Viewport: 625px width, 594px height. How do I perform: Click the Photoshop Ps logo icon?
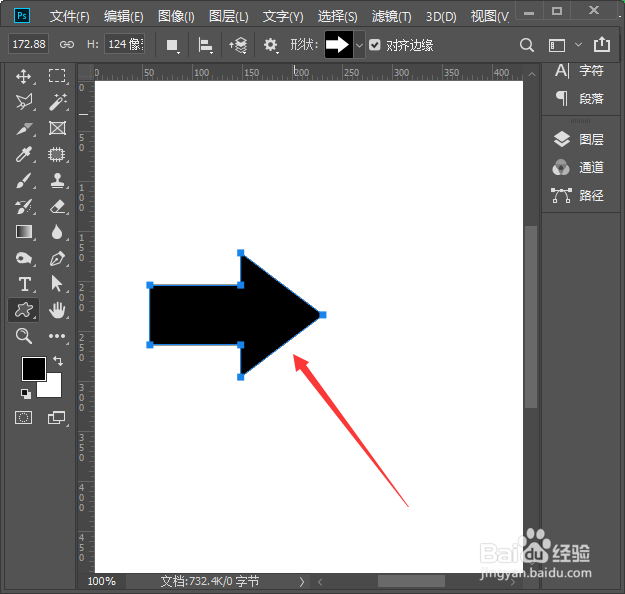point(22,16)
